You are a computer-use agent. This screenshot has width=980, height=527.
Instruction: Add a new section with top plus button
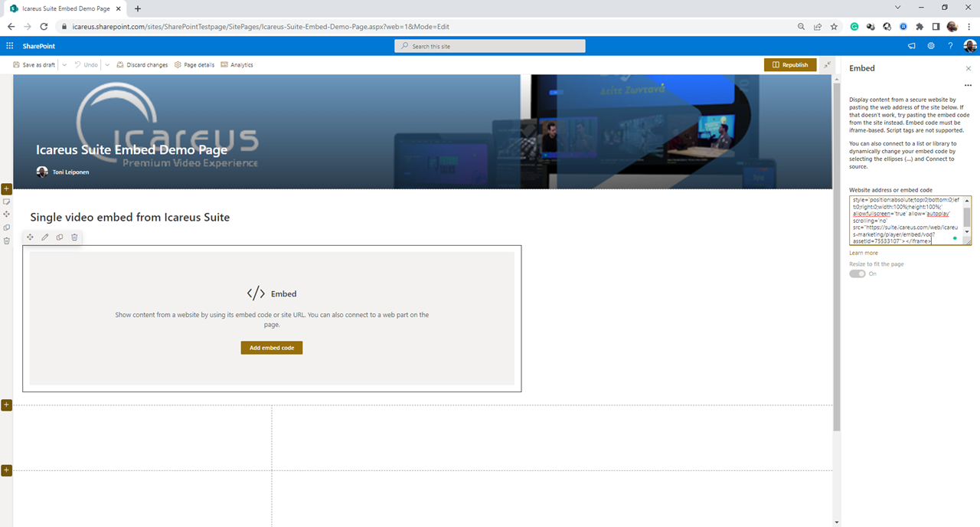[7, 188]
